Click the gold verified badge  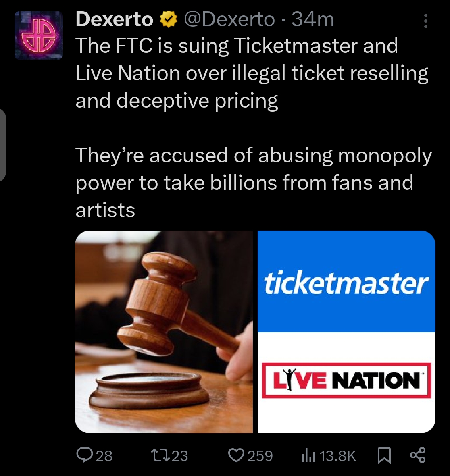point(169,19)
